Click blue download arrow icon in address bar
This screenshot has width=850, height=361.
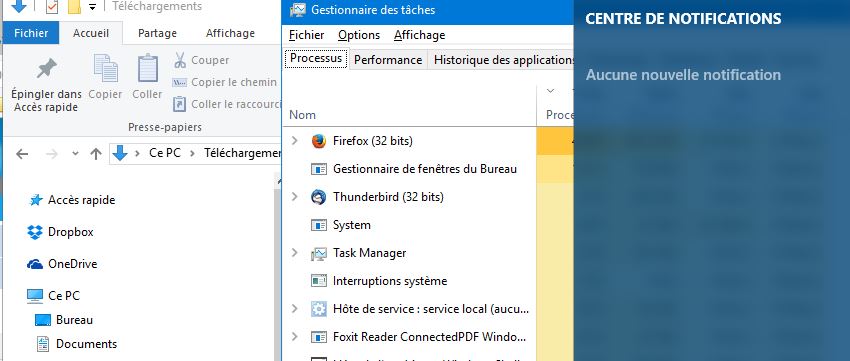point(120,153)
